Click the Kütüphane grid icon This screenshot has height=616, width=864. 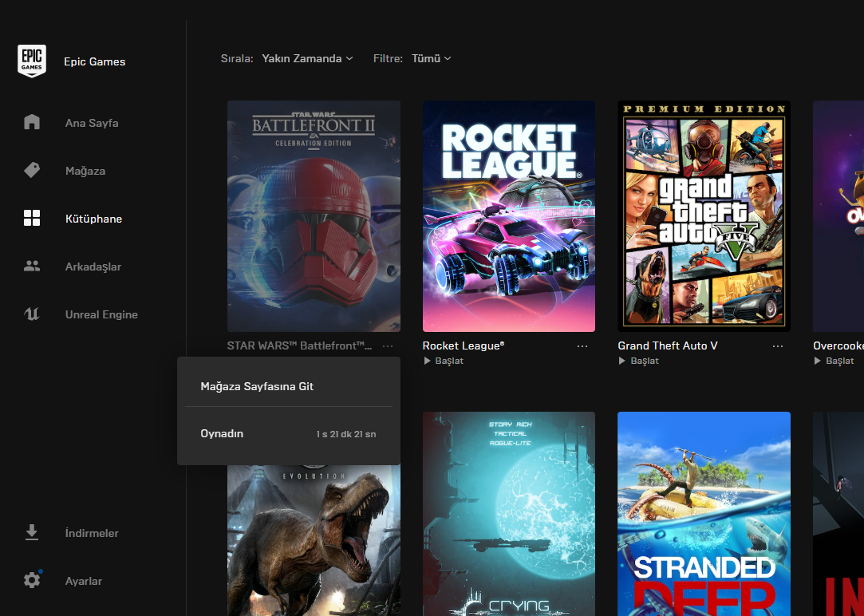click(32, 218)
